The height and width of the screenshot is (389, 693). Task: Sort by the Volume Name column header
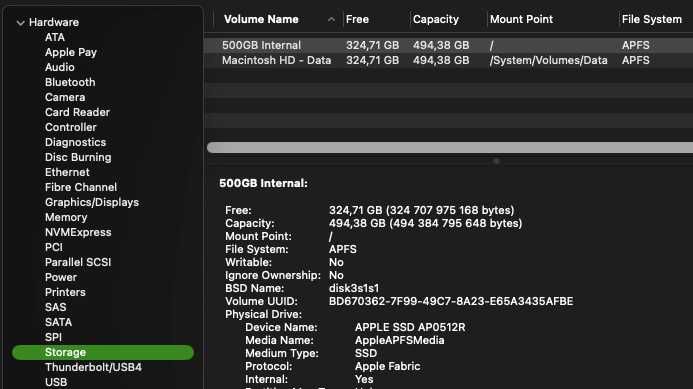coord(261,19)
